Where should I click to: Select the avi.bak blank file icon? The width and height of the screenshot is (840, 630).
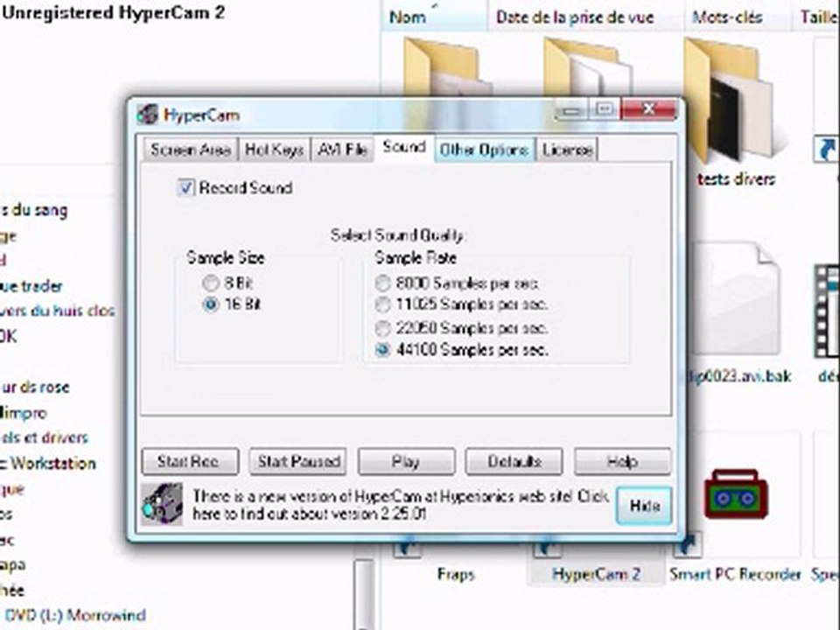[x=736, y=299]
